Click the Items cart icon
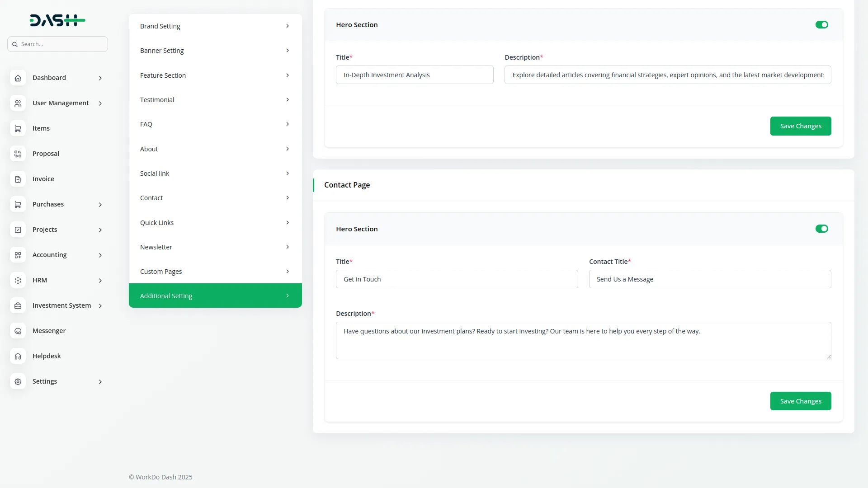Image resolution: width=868 pixels, height=488 pixels. 18,128
